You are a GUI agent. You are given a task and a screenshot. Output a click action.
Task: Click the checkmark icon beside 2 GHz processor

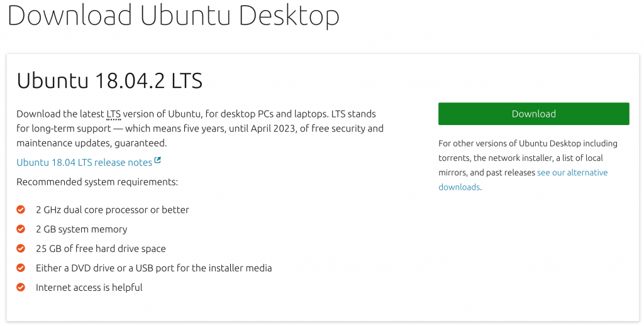21,210
